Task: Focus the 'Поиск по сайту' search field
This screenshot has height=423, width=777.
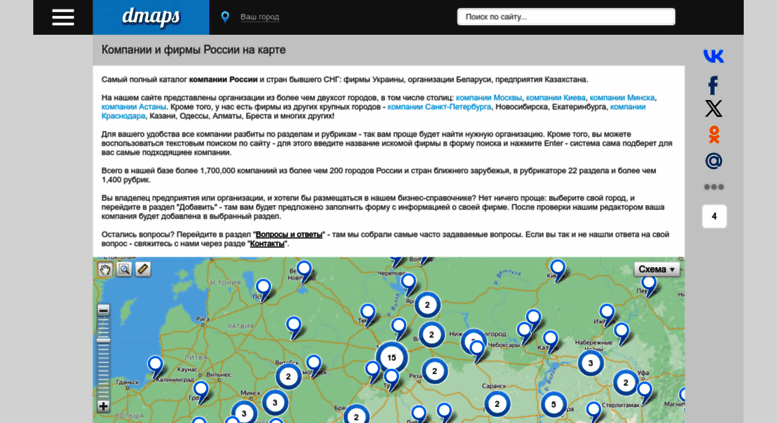Action: (566, 17)
